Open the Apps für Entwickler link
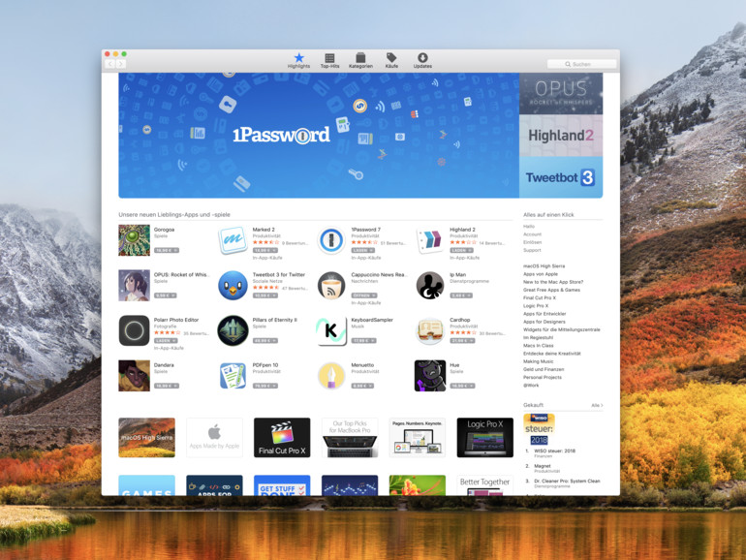This screenshot has height=560, width=746. (x=544, y=314)
